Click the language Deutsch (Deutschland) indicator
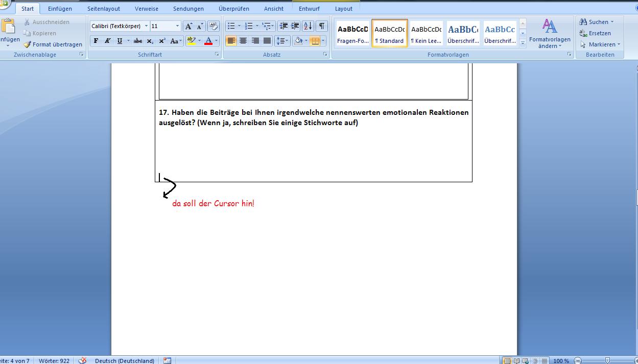The width and height of the screenshot is (638, 364). click(124, 360)
